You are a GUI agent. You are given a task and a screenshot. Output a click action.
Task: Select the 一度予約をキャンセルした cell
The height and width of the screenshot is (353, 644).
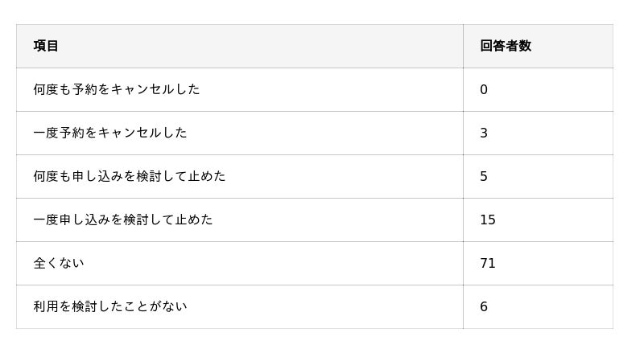(110, 133)
